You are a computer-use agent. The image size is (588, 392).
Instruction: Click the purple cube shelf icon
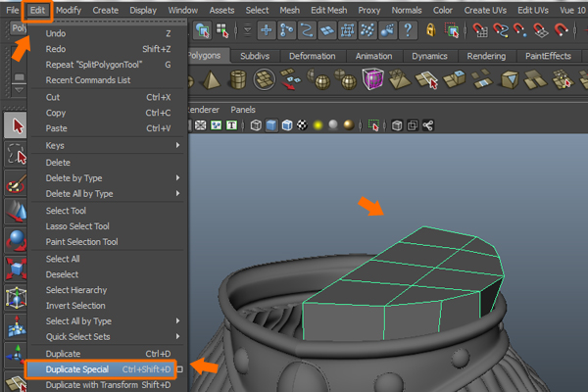[372, 78]
